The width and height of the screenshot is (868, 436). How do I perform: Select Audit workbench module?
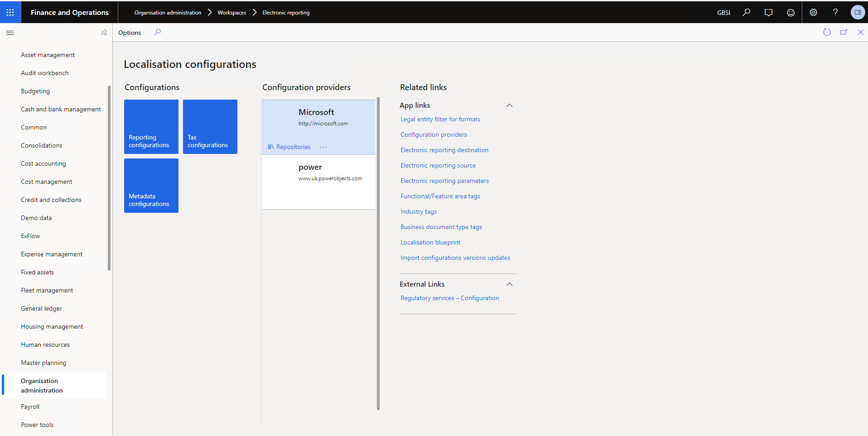(44, 73)
